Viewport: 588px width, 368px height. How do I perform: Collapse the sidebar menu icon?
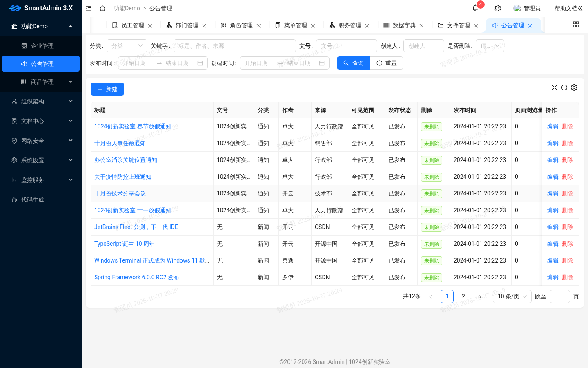(89, 8)
